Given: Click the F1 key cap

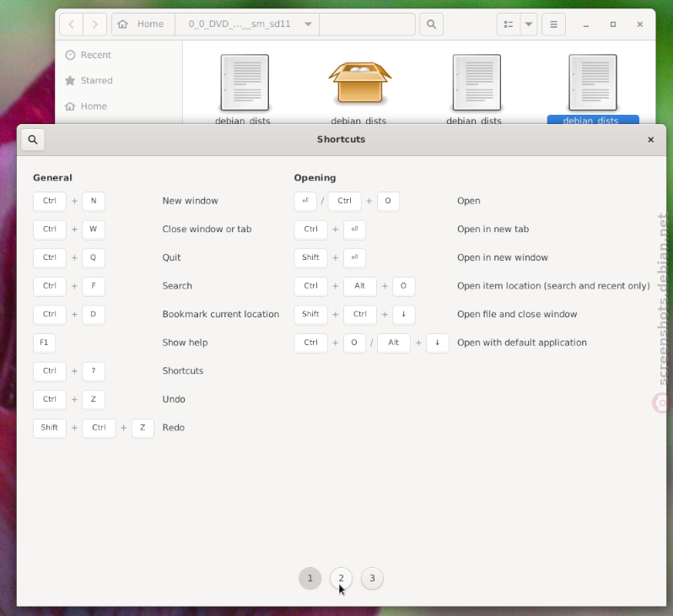Looking at the screenshot, I should click(44, 343).
